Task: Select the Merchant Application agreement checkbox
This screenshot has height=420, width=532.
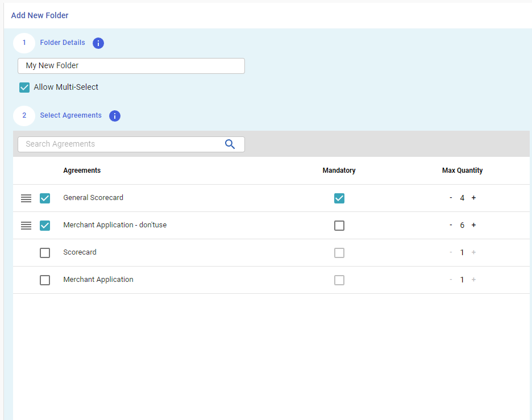Action: [45, 280]
